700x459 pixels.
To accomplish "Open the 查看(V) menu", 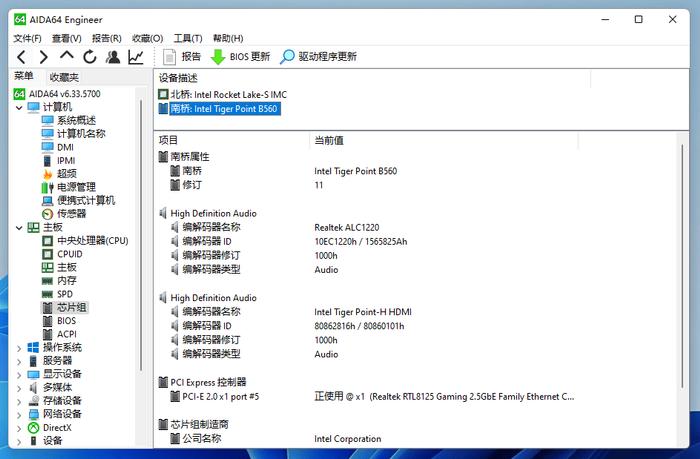I will (67, 38).
